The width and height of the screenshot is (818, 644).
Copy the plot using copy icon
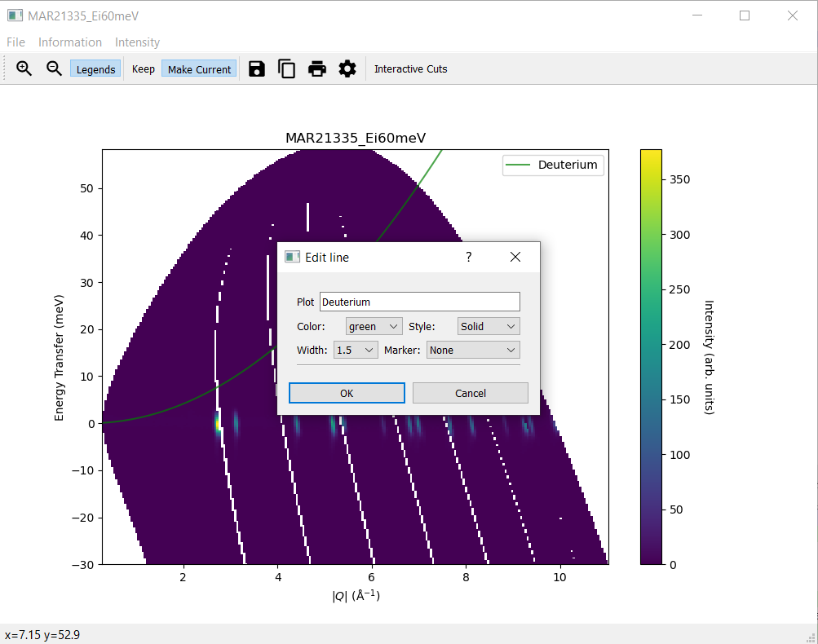pos(287,69)
